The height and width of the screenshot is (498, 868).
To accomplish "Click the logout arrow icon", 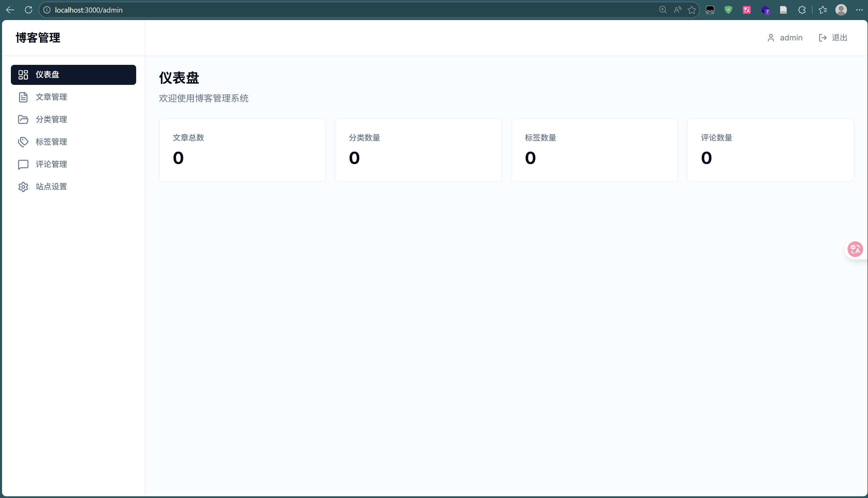I will [x=822, y=38].
